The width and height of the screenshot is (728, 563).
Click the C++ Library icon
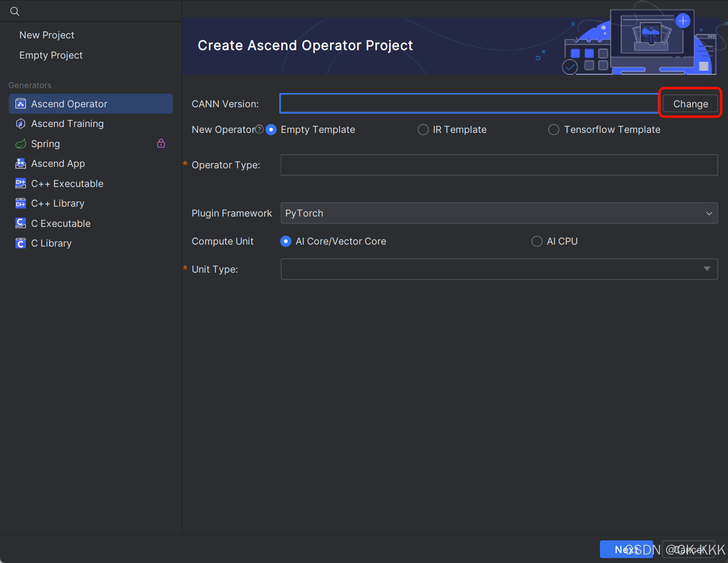coord(21,203)
